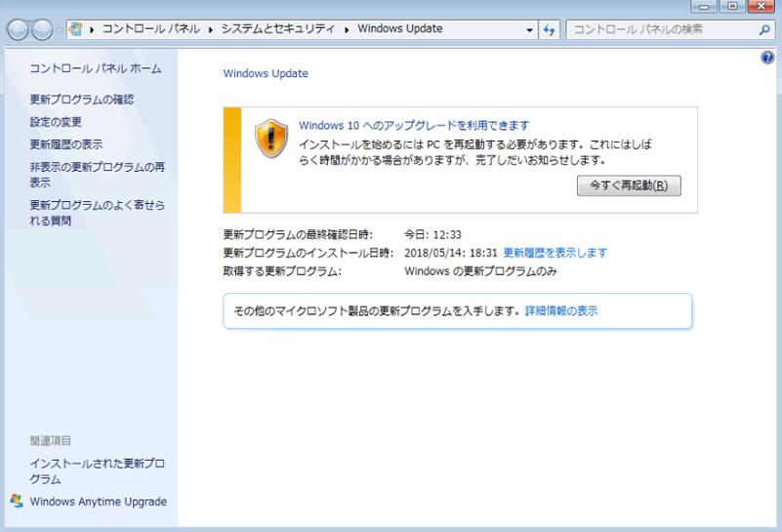Click Windows の更新プログラムのみ text

[480, 271]
